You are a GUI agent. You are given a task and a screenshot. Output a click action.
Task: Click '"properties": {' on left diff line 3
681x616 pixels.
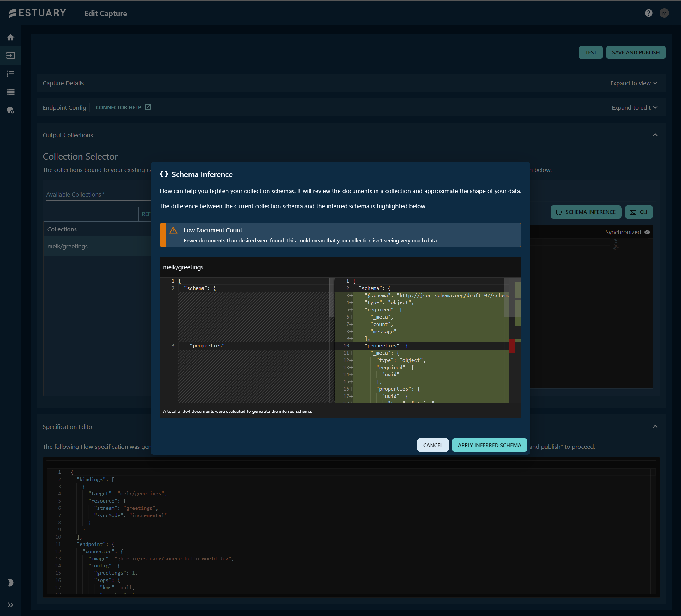211,345
